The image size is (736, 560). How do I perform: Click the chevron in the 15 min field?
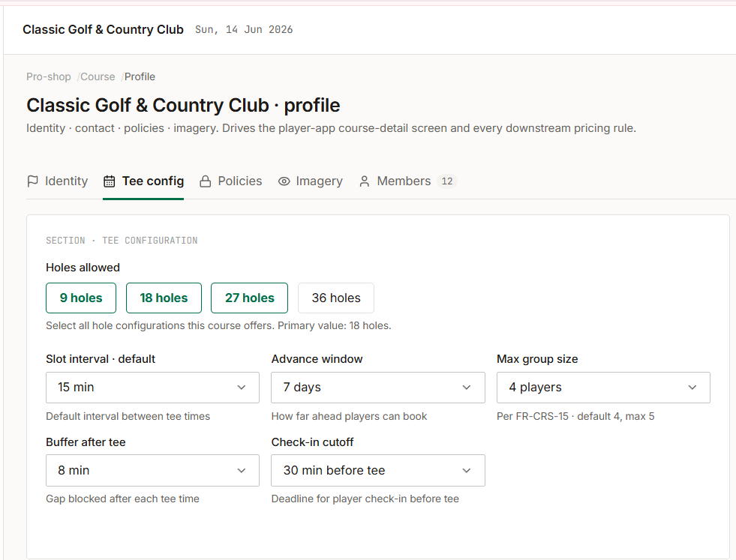(242, 388)
